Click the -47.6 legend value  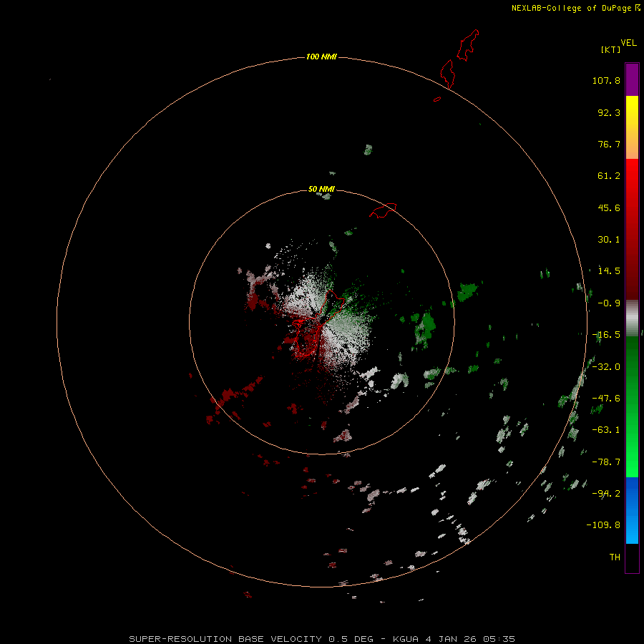coord(606,399)
